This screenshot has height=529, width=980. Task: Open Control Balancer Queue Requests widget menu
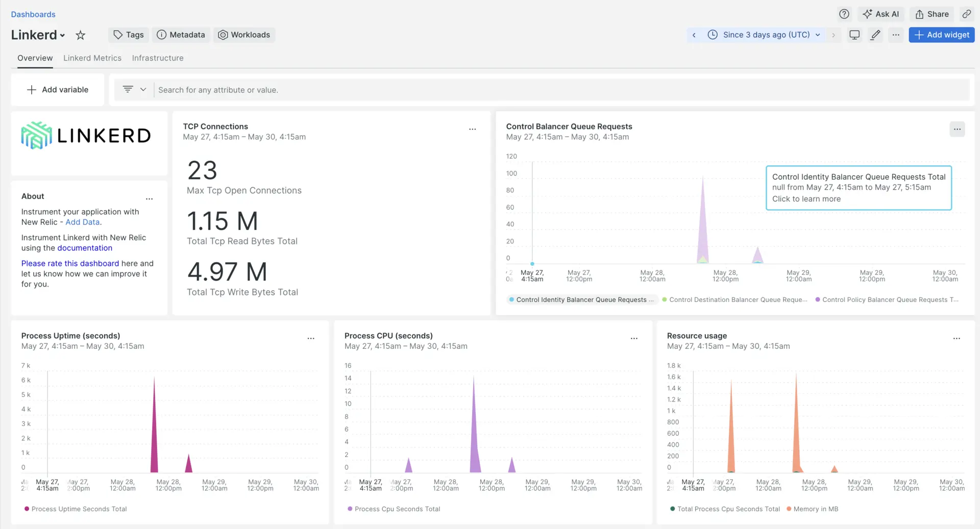958,129
